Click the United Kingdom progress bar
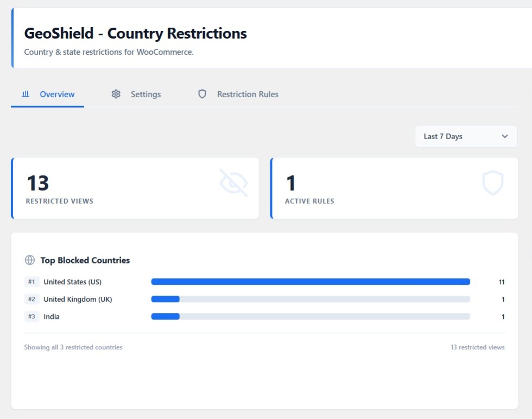Image resolution: width=532 pixels, height=419 pixels. coord(311,299)
